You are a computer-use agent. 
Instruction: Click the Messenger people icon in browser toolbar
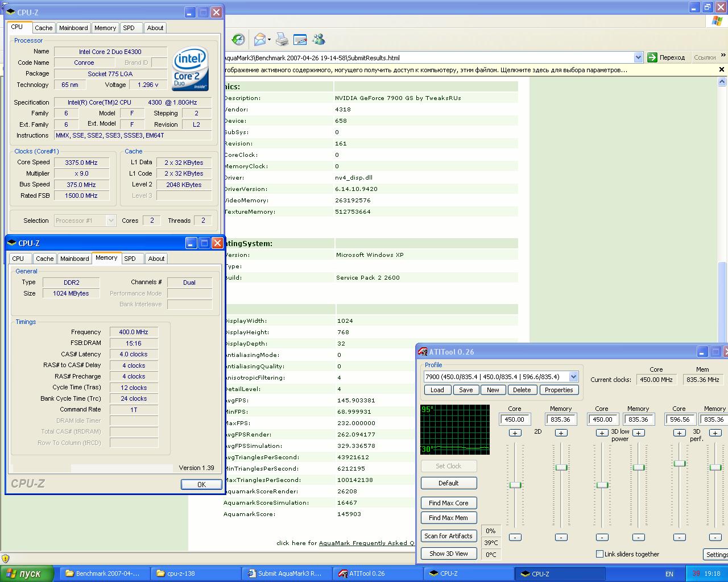click(318, 39)
